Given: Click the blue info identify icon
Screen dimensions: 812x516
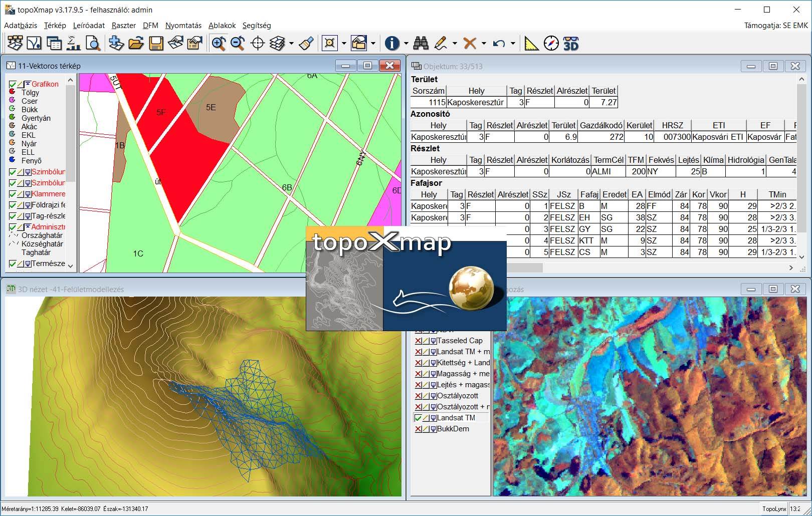Looking at the screenshot, I should click(392, 44).
